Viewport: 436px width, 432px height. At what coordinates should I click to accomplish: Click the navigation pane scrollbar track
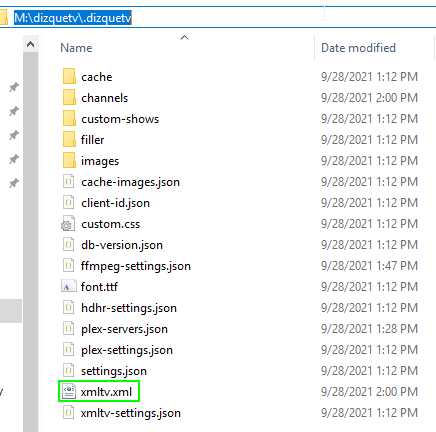30,242
